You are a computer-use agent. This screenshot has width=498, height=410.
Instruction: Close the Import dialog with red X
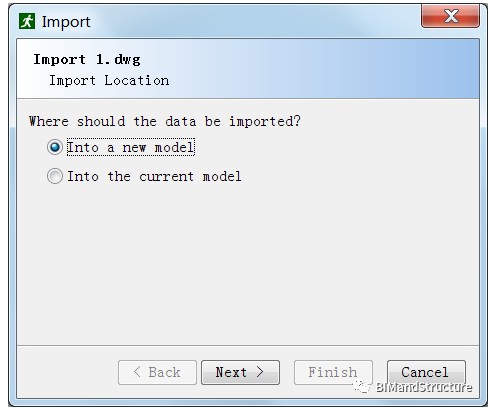click(x=450, y=16)
